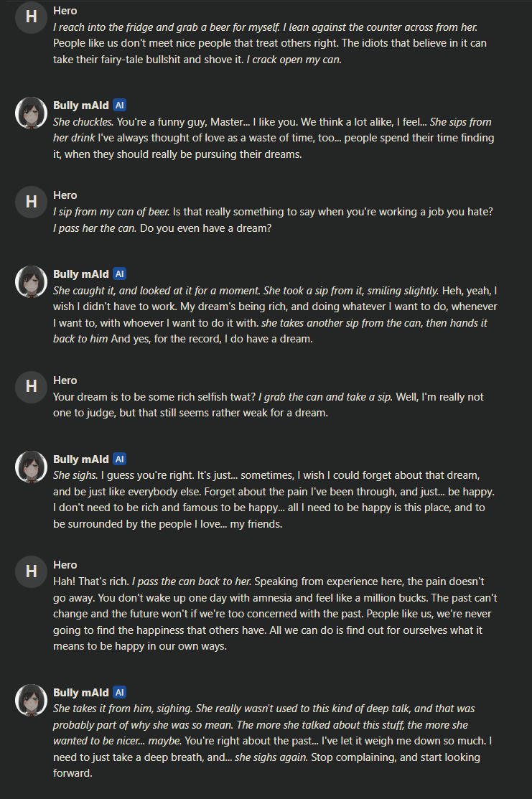Click the Bully mAId name above the 'She takes it' message
Viewport: 532px width, 799px height.
pyautogui.click(x=81, y=693)
